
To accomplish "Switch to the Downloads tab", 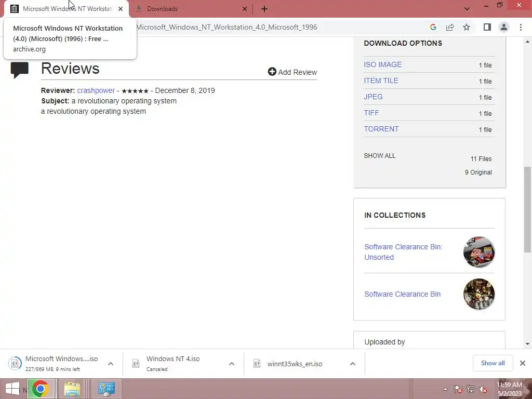I will pos(191,9).
